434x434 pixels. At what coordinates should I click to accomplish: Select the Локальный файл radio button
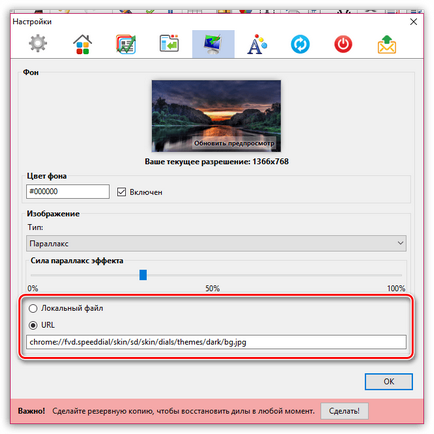pos(33,308)
